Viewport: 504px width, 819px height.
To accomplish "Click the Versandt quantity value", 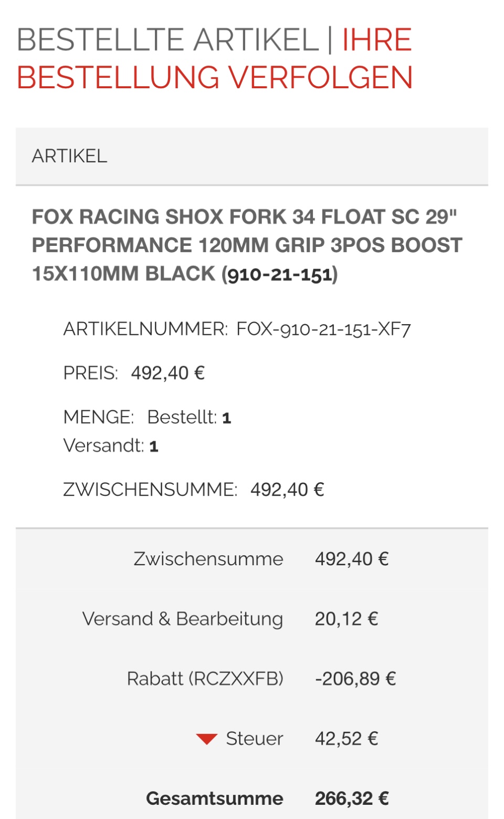I will [153, 446].
